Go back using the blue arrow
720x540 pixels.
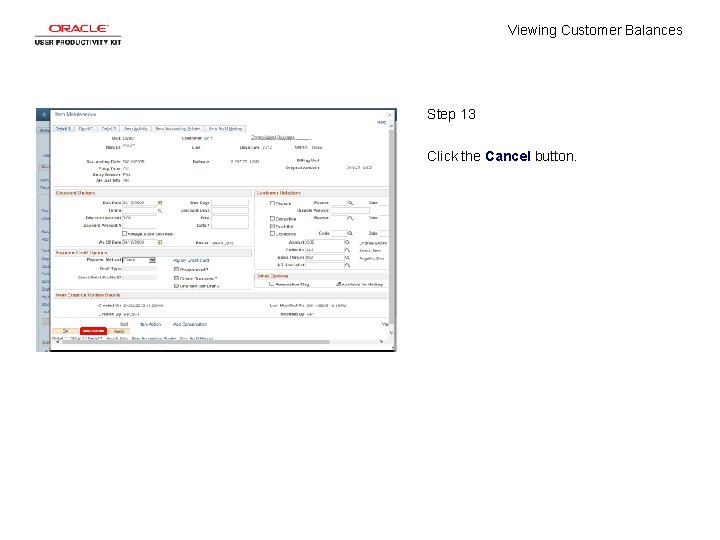click(43, 114)
